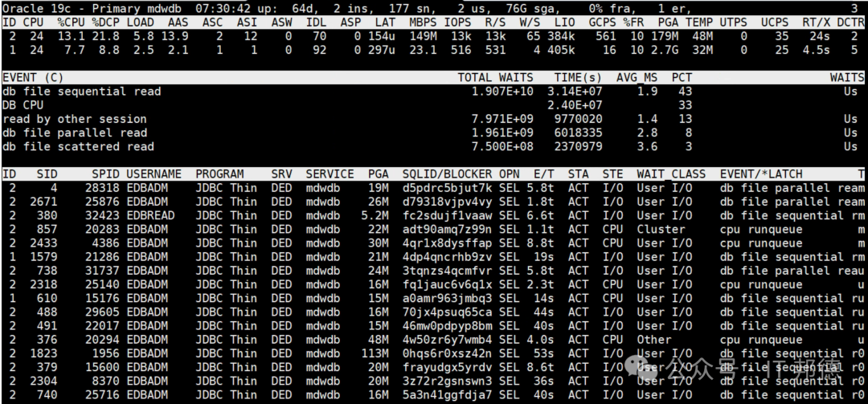The height and width of the screenshot is (404, 868).
Task: Click the '76G sga' value in the header line
Action: (533, 8)
